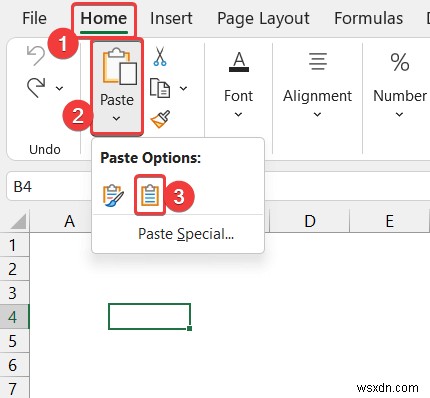Click the Redo arrow icon
The height and width of the screenshot is (398, 430).
tap(36, 87)
